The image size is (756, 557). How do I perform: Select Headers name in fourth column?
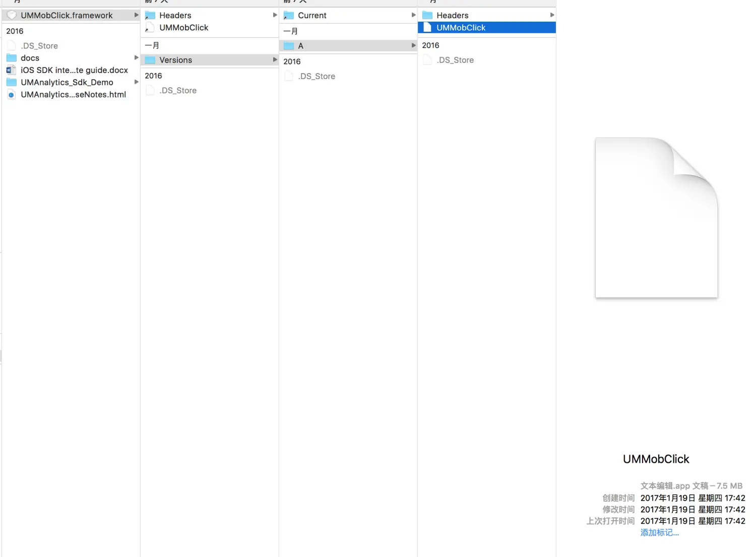click(453, 15)
